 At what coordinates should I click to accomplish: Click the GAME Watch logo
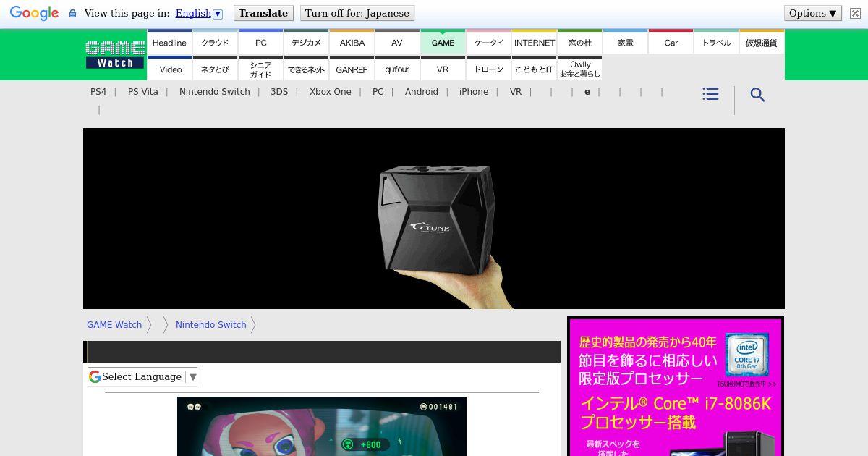(x=115, y=54)
